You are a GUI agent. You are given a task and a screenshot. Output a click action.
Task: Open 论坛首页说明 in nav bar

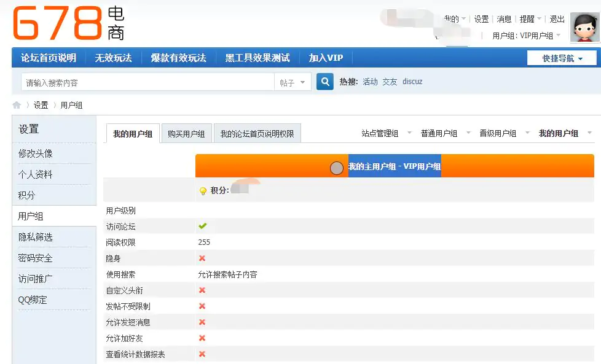[x=49, y=58]
